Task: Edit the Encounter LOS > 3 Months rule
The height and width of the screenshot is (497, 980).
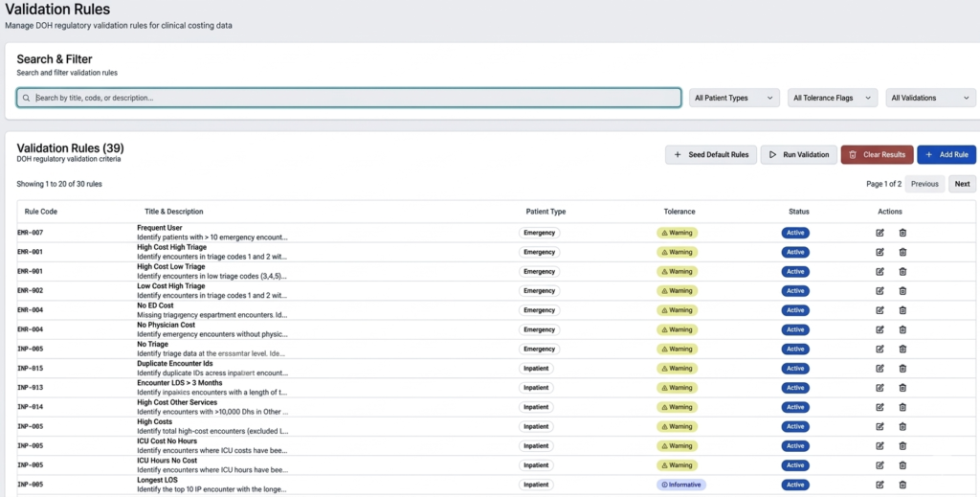Action: tap(880, 388)
